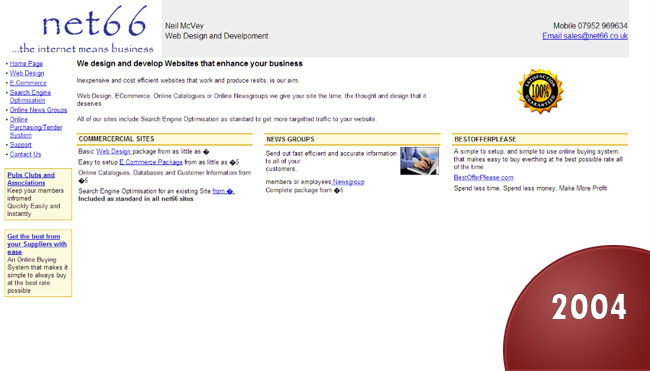The width and height of the screenshot is (650, 371).
Task: Open the Support sidebar link
Action: pos(21,145)
